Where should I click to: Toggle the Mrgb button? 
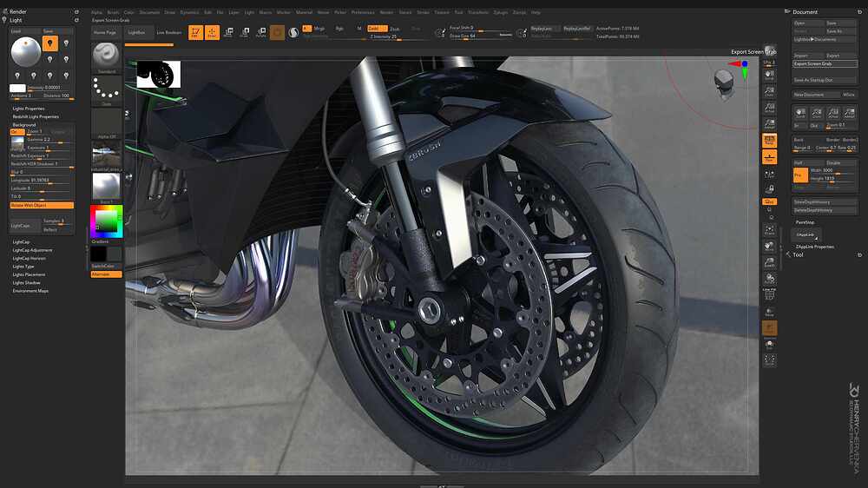tap(319, 29)
